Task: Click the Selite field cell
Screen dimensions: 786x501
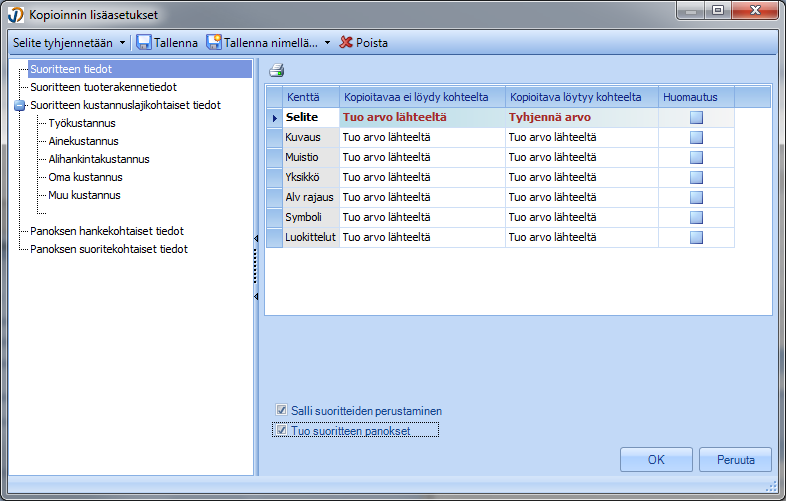Action: pos(311,117)
